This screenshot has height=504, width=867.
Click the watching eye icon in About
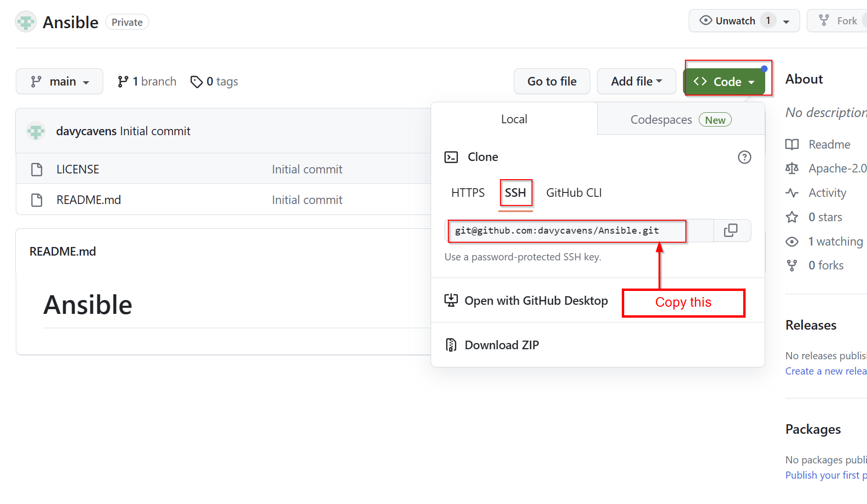[792, 241]
